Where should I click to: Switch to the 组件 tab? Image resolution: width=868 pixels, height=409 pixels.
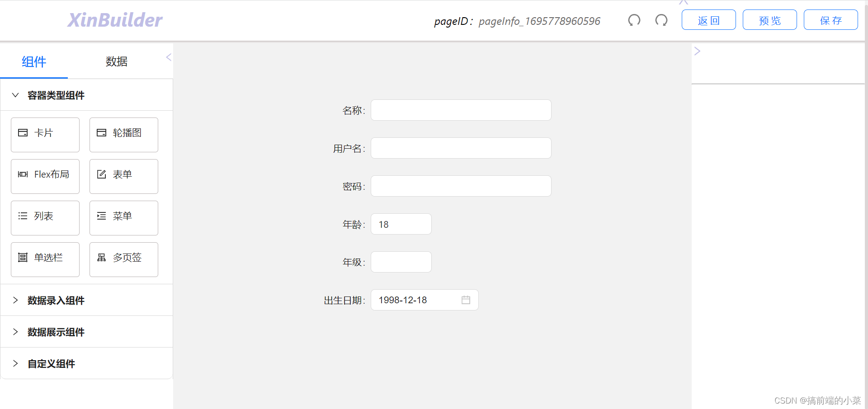[34, 61]
